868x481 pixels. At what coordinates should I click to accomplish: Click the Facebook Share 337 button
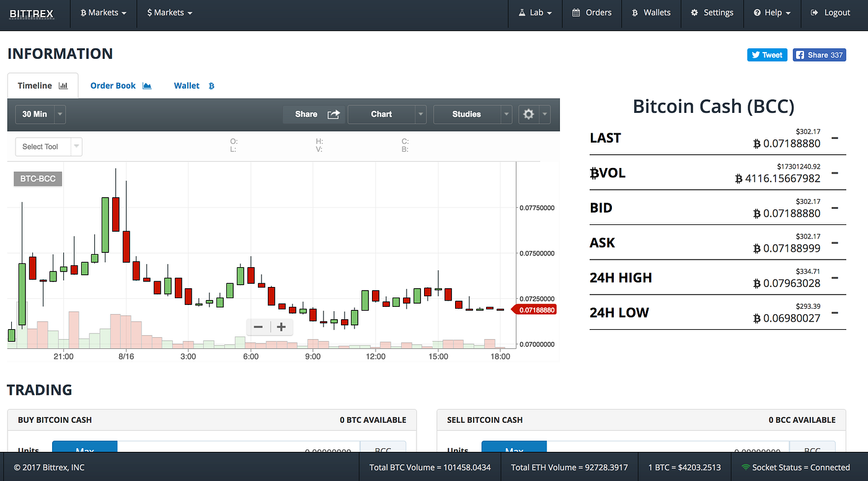(x=820, y=55)
